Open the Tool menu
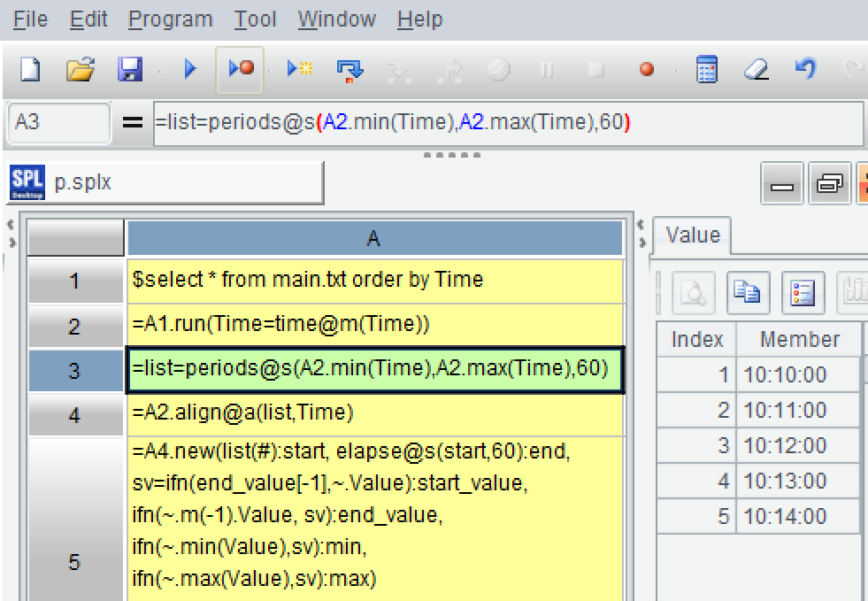Image resolution: width=868 pixels, height=601 pixels. click(x=255, y=19)
